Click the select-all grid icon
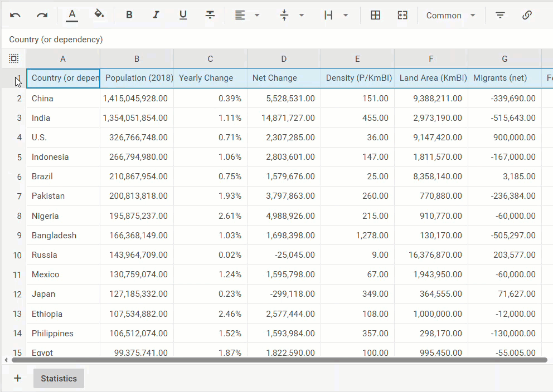The height and width of the screenshot is (392, 553). pos(13,58)
